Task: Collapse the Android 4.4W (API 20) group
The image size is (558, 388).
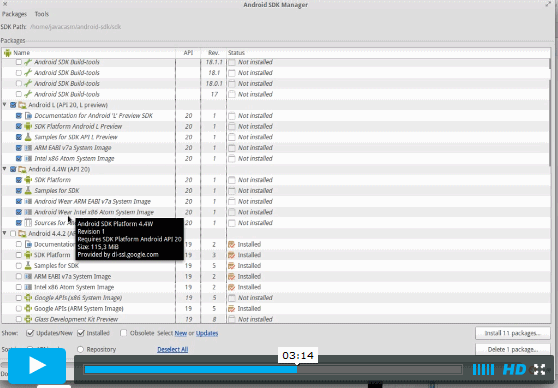Action: coord(5,169)
